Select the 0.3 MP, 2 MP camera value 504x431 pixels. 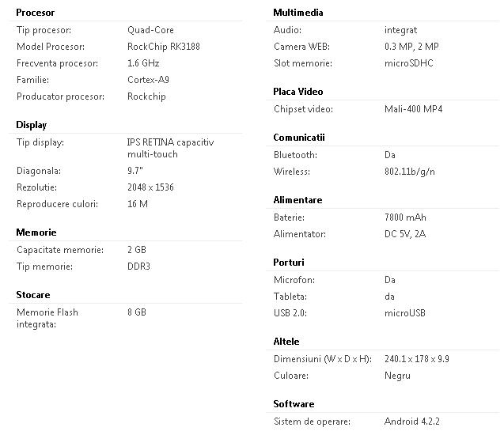click(x=411, y=47)
